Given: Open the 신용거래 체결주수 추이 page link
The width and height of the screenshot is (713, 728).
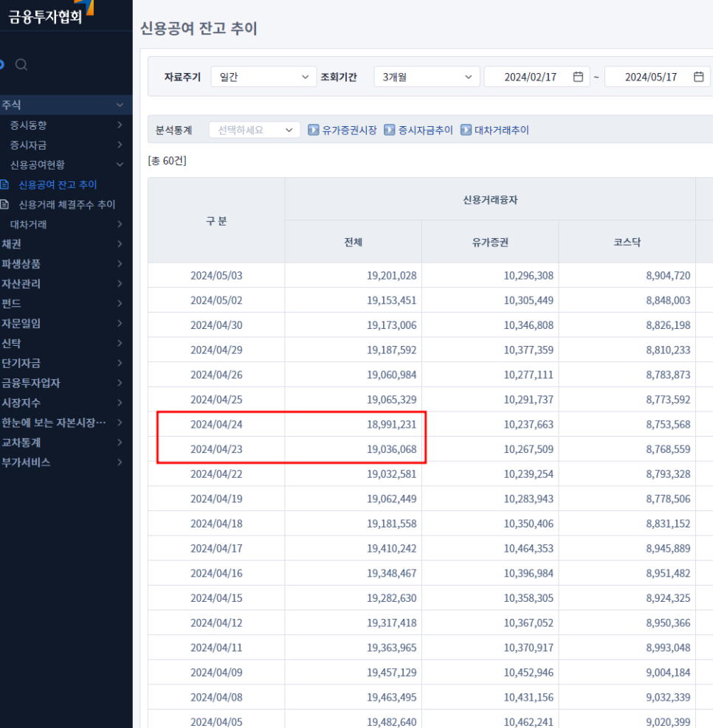Looking at the screenshot, I should (66, 204).
